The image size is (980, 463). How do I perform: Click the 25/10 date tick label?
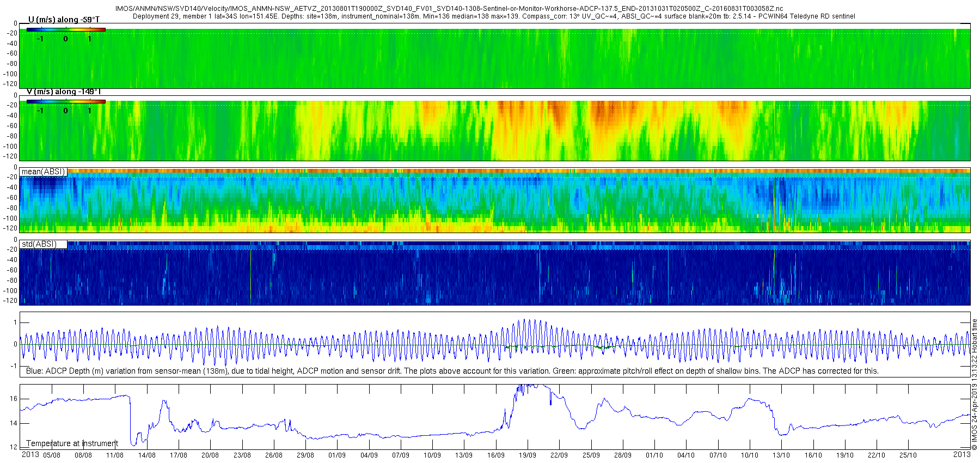point(908,455)
